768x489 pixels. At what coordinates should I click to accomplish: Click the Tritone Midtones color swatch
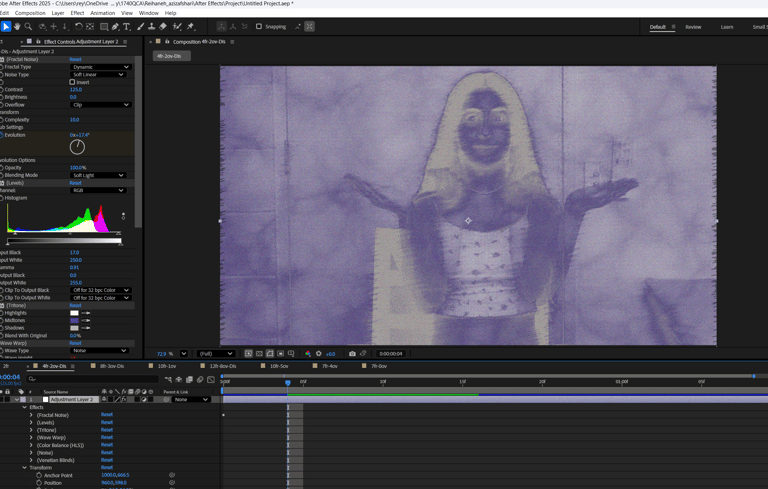pos(74,320)
